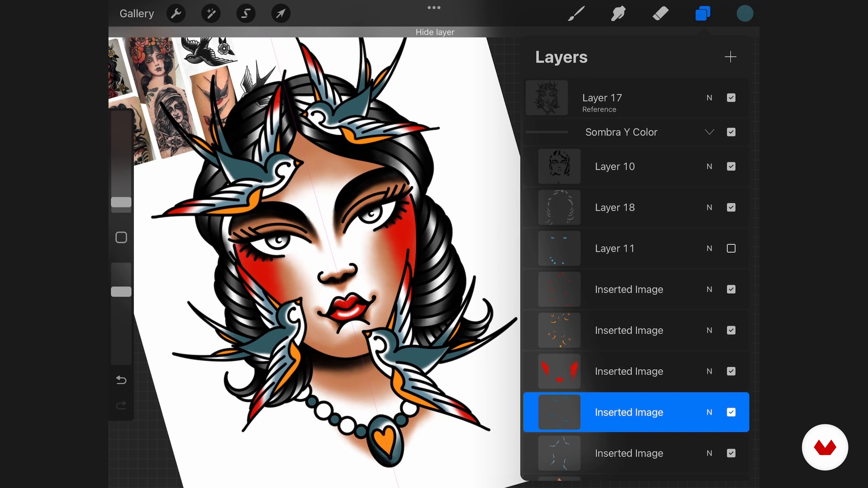Open the active color disc

(x=745, y=14)
